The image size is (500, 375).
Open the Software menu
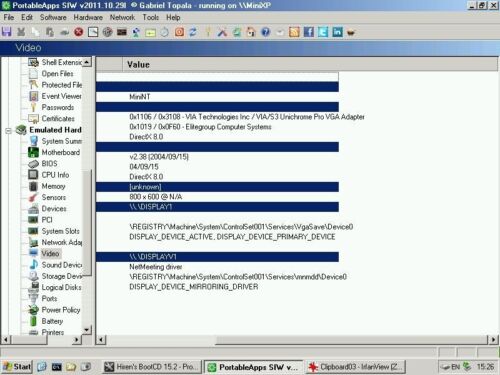click(53, 17)
